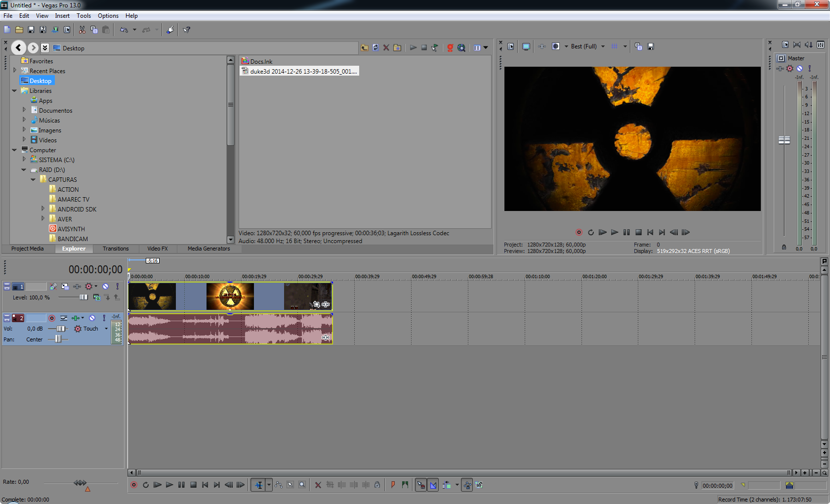Mute video track 1
The height and width of the screenshot is (504, 830).
pyautogui.click(x=105, y=287)
